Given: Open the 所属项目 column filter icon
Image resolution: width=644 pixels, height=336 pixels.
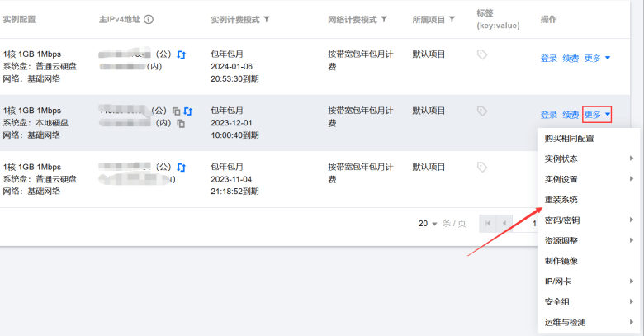Looking at the screenshot, I should click(452, 19).
